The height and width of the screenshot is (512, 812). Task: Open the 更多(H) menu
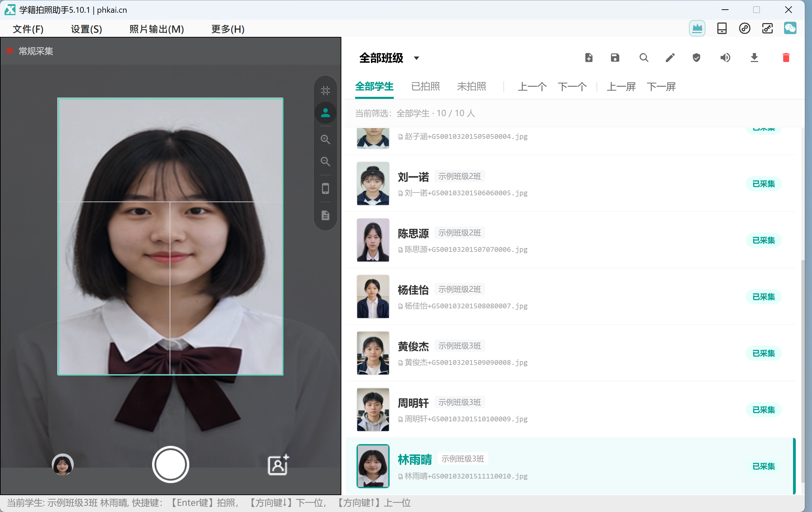228,29
